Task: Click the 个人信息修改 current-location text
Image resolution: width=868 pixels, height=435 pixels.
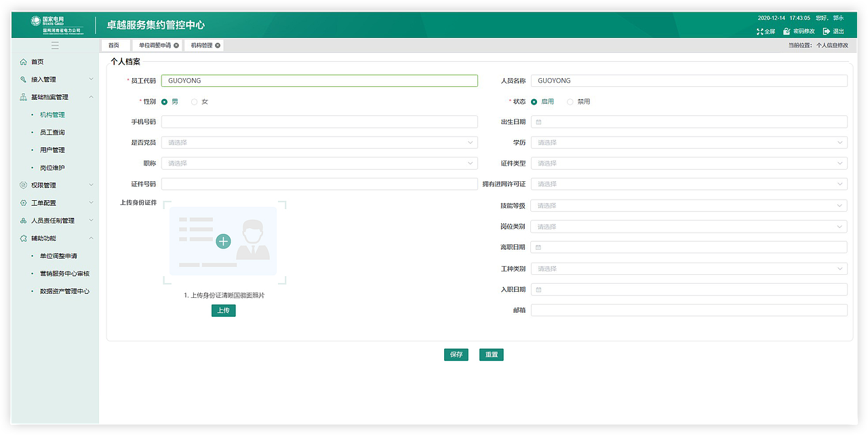Action: [x=832, y=45]
